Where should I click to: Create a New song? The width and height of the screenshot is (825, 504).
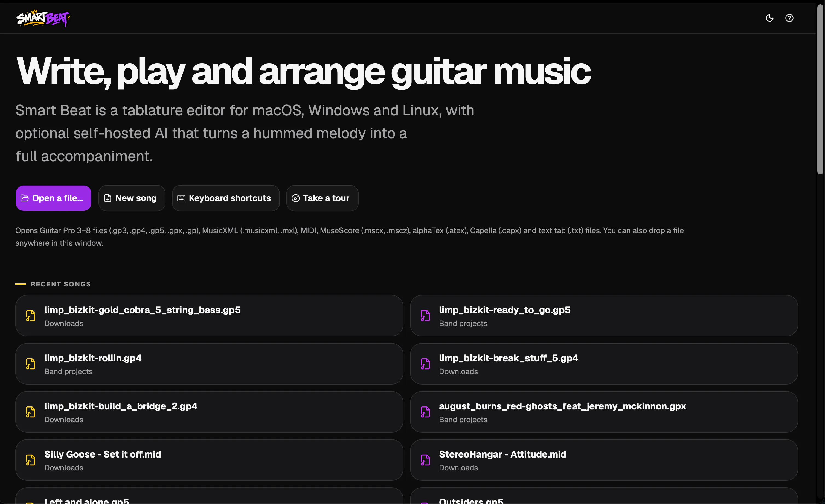[x=132, y=198]
